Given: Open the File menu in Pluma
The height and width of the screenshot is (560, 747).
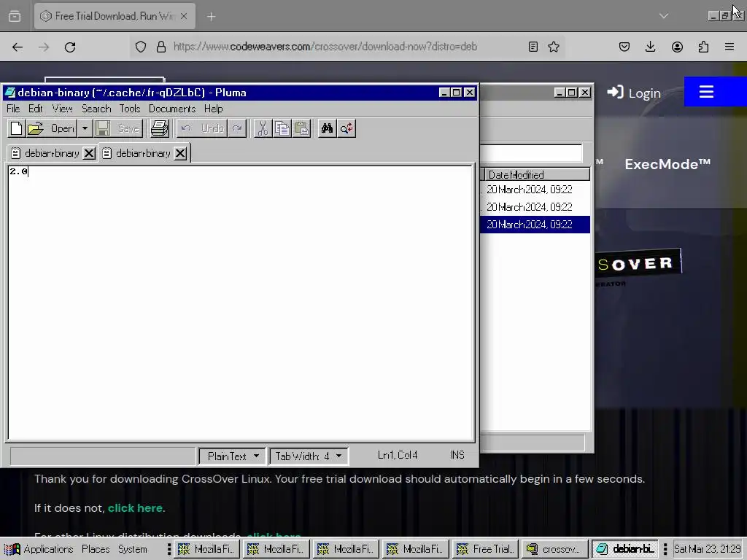Looking at the screenshot, I should click(13, 109).
